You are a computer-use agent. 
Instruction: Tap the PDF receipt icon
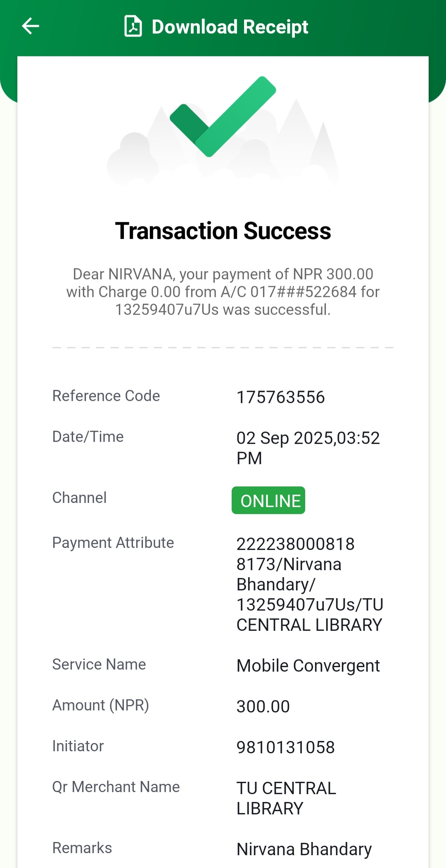(x=133, y=26)
